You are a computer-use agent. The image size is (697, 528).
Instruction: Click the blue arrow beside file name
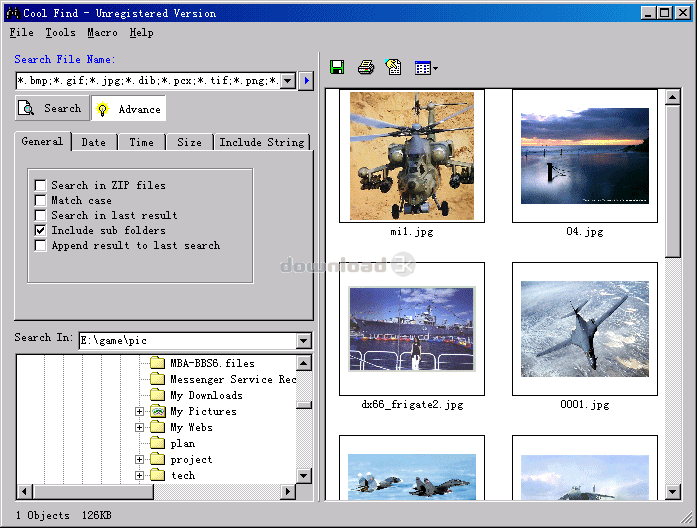click(x=306, y=81)
